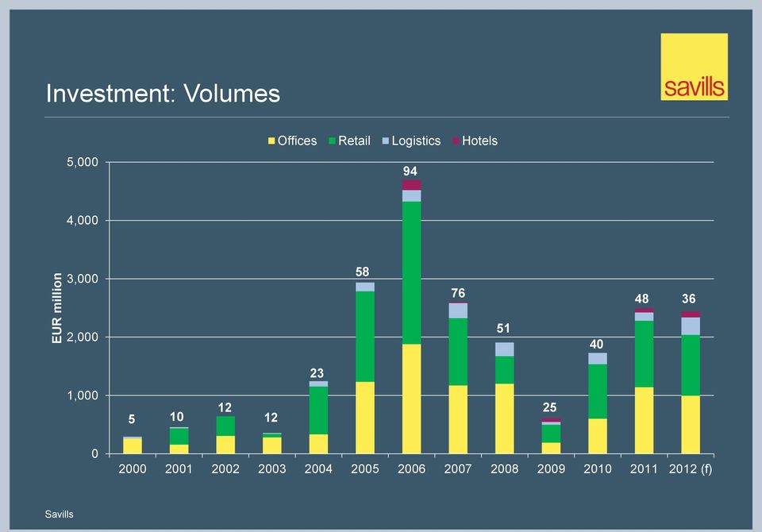
Task: Click the 'Logistics' legend label
Action: (416, 141)
